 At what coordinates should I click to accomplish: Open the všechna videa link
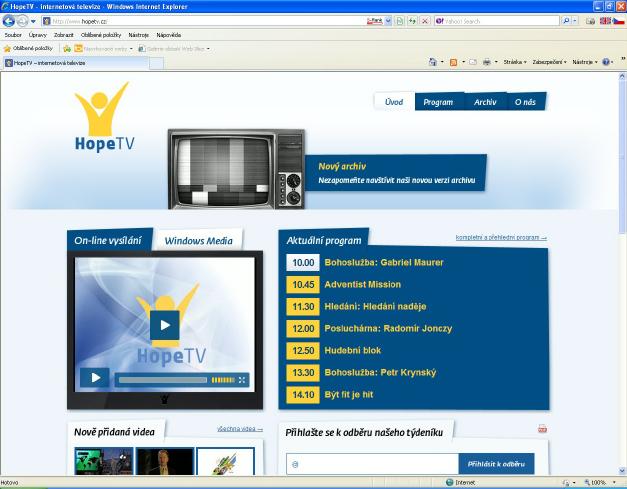click(x=240, y=429)
